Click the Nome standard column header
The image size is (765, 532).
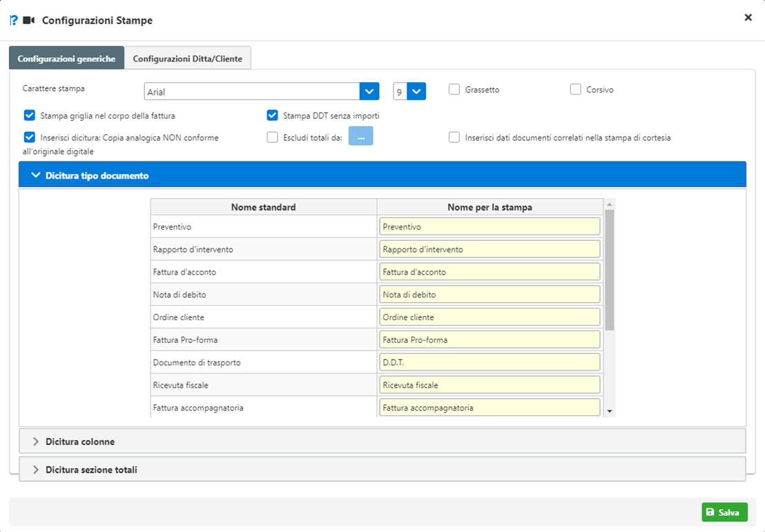pos(264,207)
